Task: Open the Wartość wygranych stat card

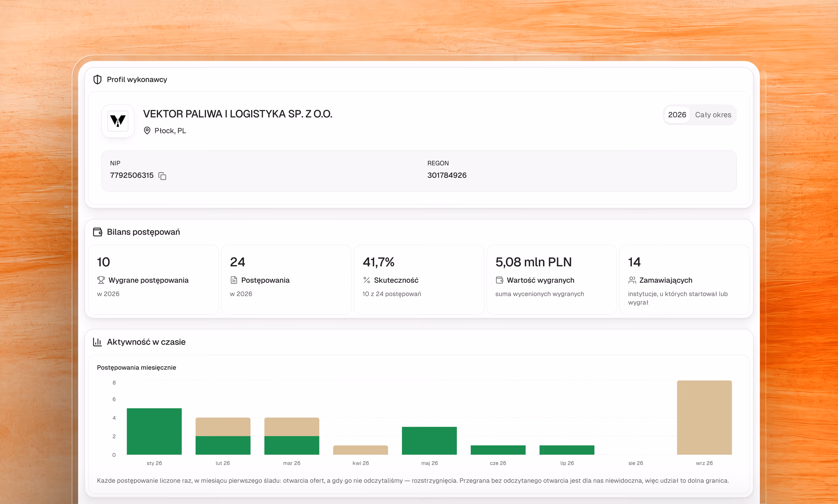Action: [x=551, y=280]
